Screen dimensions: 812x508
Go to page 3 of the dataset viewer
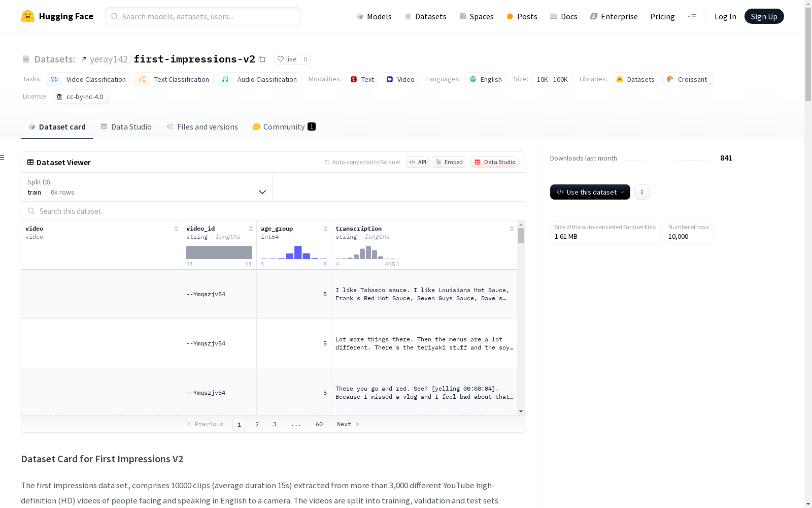click(x=275, y=424)
